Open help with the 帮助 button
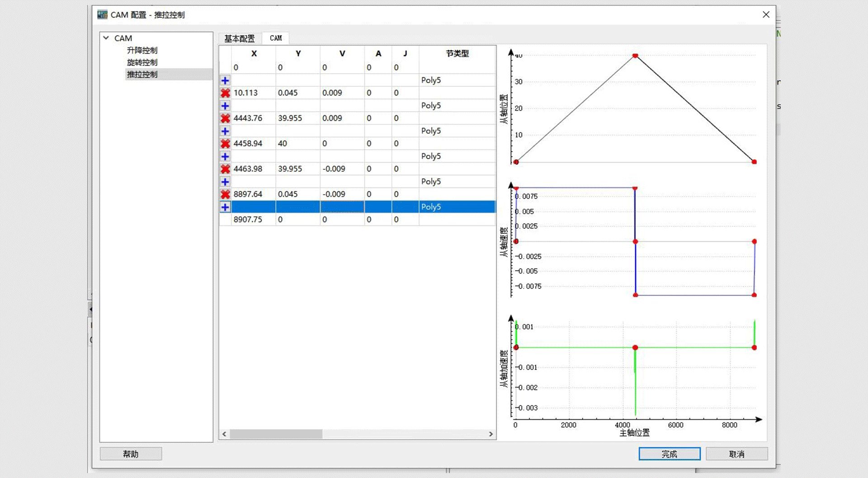The height and width of the screenshot is (478, 868). 131,454
